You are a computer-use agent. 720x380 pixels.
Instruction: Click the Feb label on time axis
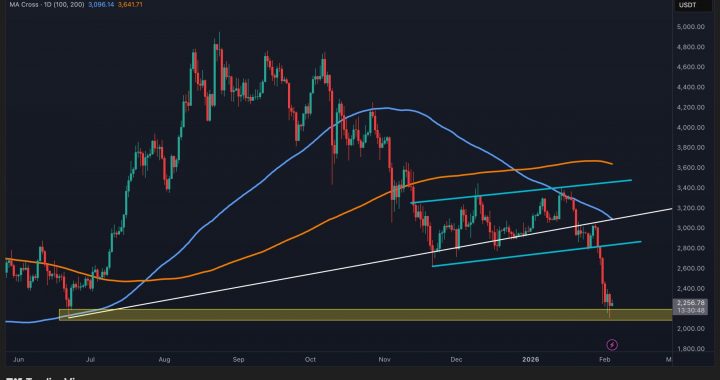point(604,360)
